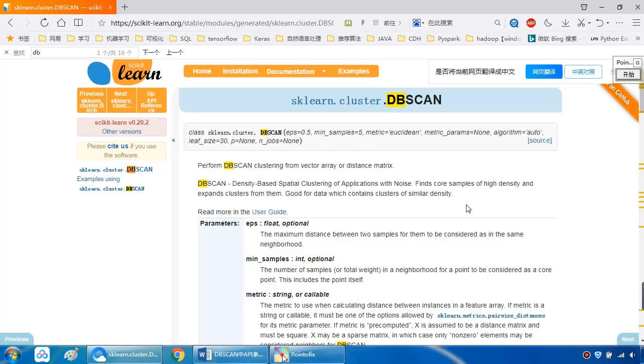Open the Examples menu item
Image resolution: width=644 pixels, height=364 pixels.
pos(353,71)
